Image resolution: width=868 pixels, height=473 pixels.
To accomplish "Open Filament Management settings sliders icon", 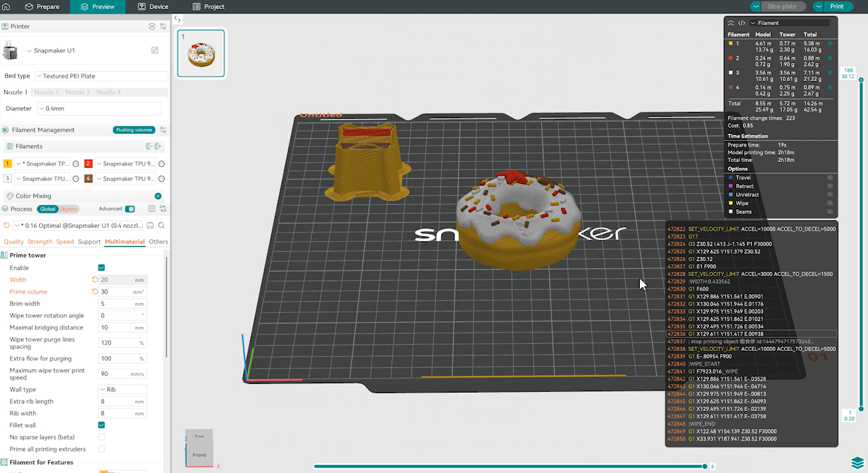I will pos(163,130).
